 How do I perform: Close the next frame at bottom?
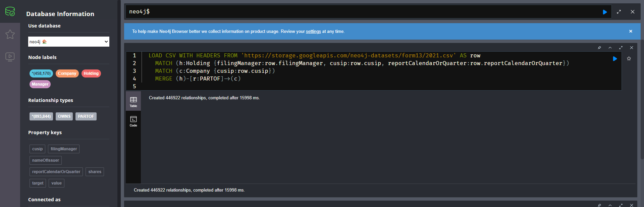[632, 205]
